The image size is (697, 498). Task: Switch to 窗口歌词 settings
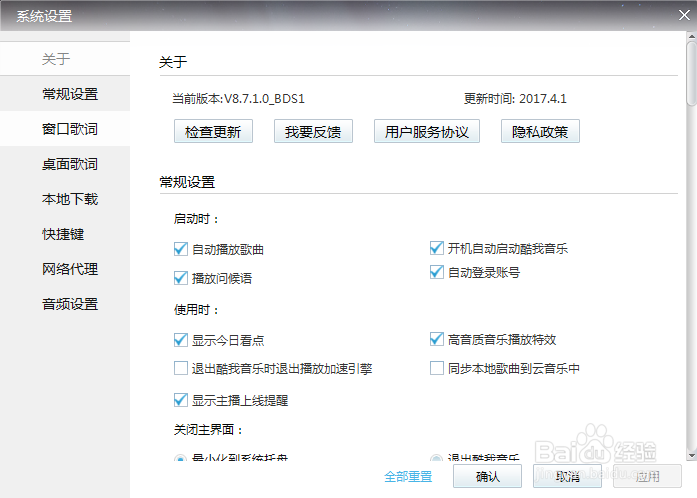[65, 129]
